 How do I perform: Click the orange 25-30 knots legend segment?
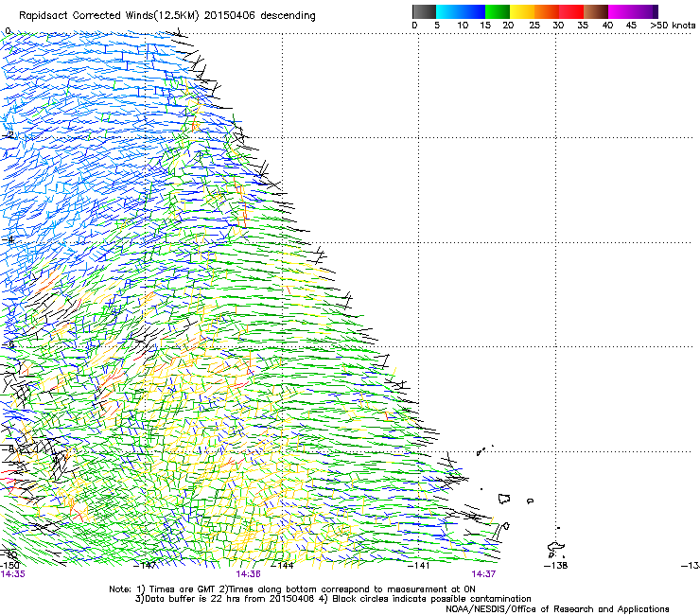tap(547, 11)
